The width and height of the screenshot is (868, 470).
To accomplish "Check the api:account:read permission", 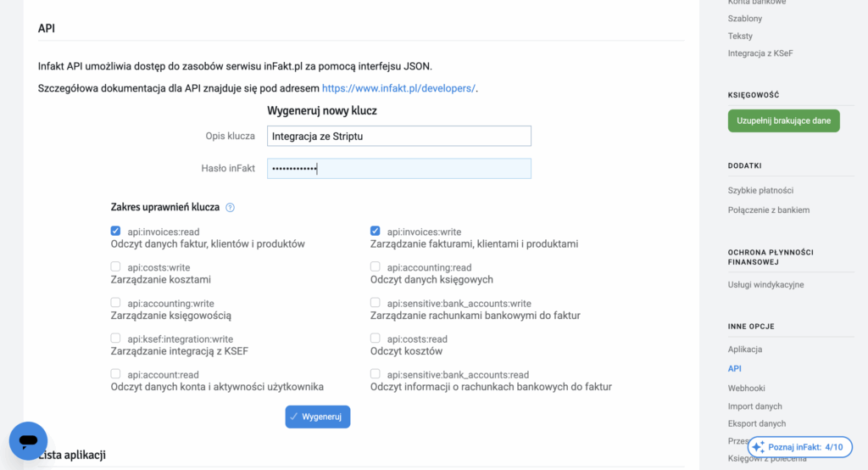I will (x=115, y=374).
